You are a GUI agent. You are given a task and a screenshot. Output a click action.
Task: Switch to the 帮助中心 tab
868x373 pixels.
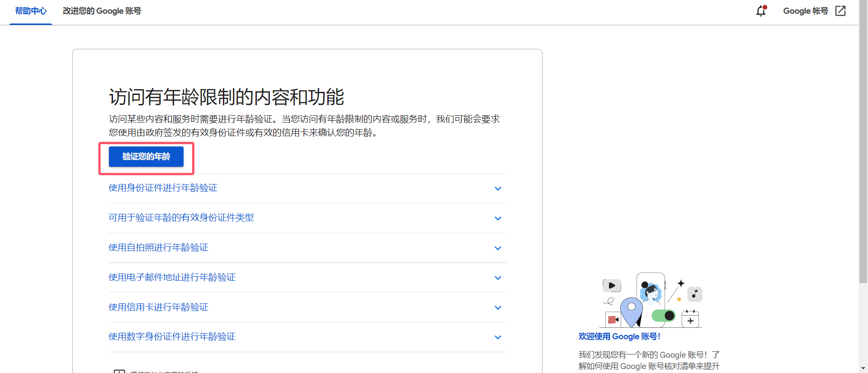click(31, 11)
